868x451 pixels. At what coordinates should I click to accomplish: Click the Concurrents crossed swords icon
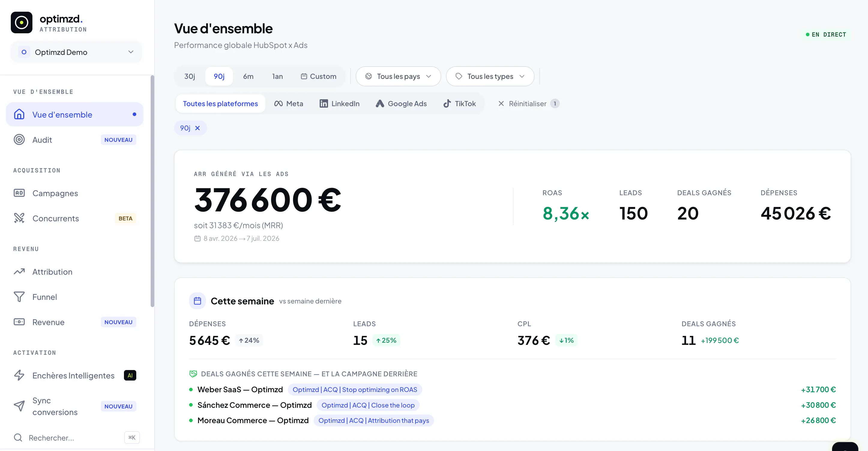[x=19, y=218]
